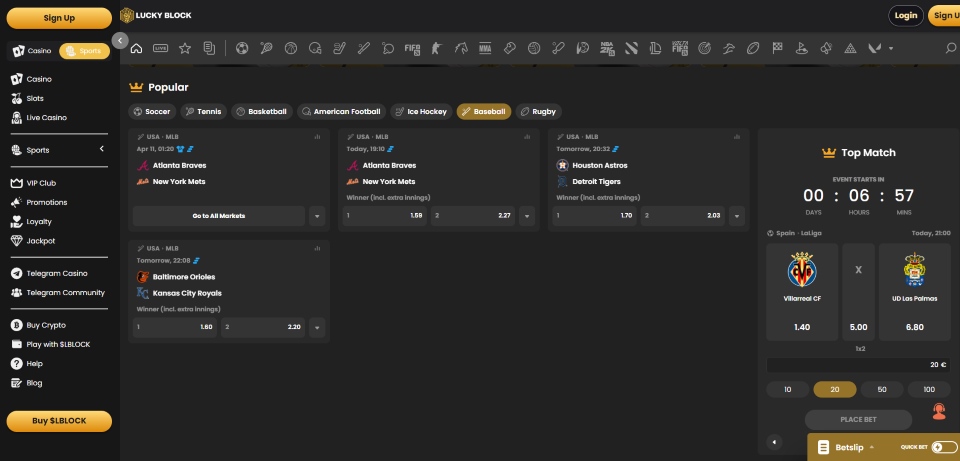Screen dimensions: 960x461
Task: Open live support headset icon
Action: point(939,411)
